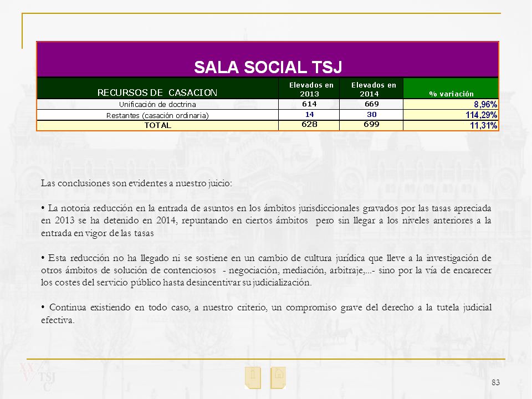
Task: Click the 11,31% total variation value
Action: tap(483, 125)
